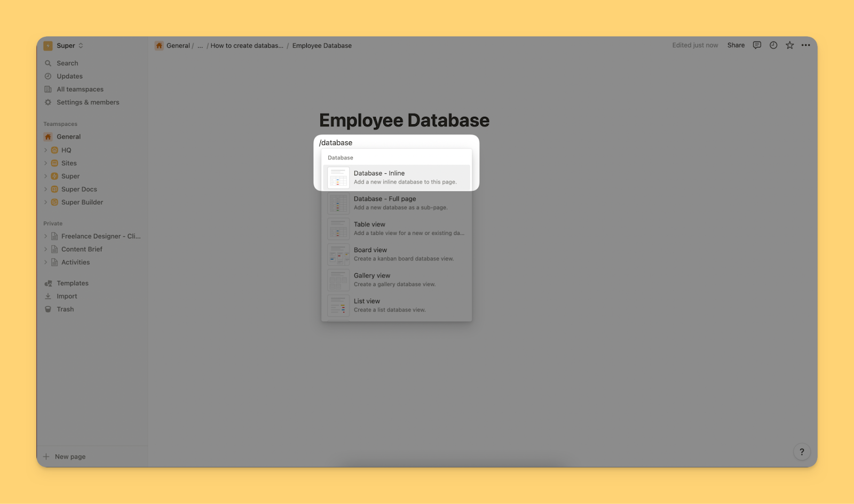
Task: Expand the Activities page
Action: (45, 262)
